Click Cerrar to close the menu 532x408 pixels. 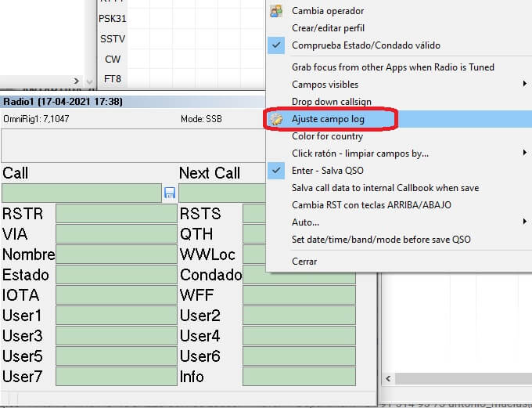(304, 262)
